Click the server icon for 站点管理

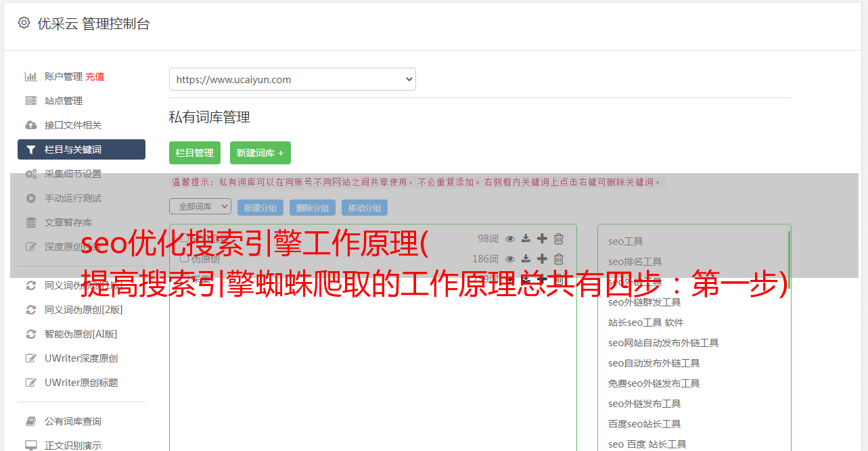30,101
